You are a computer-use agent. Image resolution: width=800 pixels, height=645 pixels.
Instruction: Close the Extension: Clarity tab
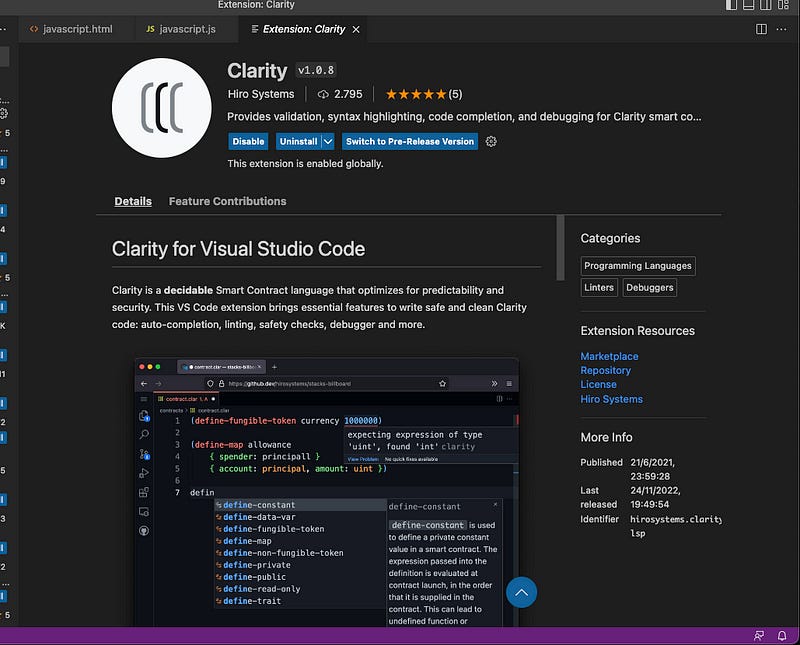[356, 30]
